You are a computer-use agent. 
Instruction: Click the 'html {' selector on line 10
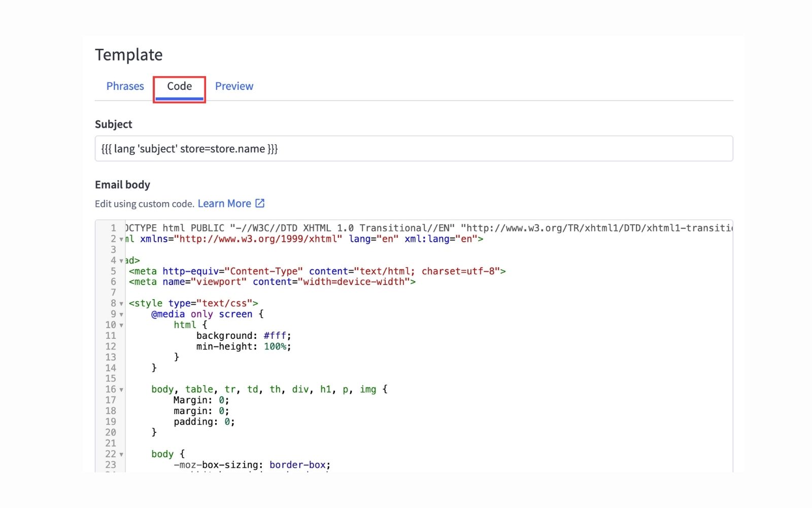[x=190, y=325]
